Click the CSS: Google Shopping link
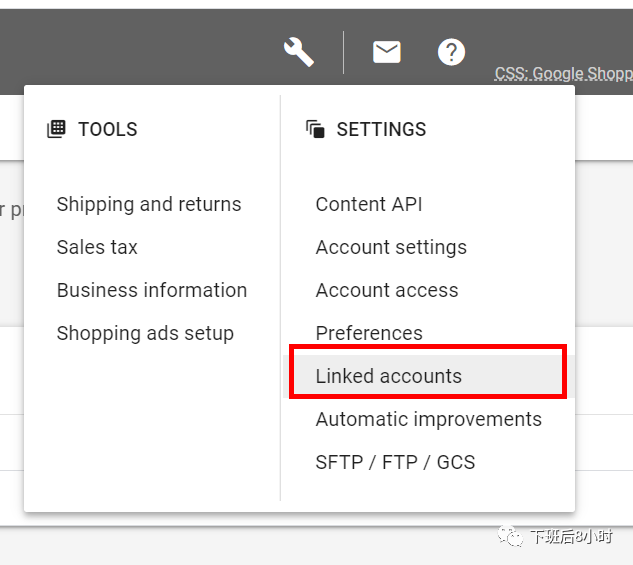 point(564,74)
